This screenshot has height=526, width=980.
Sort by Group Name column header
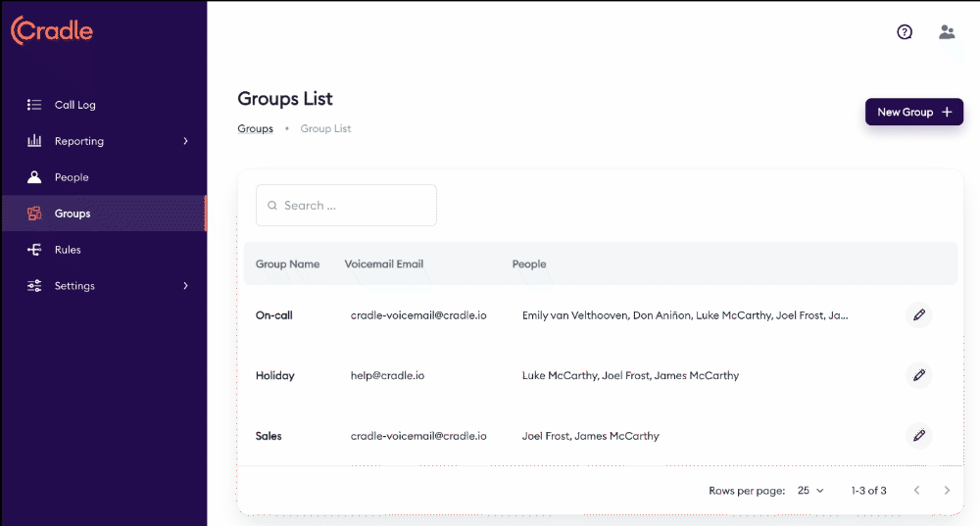tap(287, 264)
